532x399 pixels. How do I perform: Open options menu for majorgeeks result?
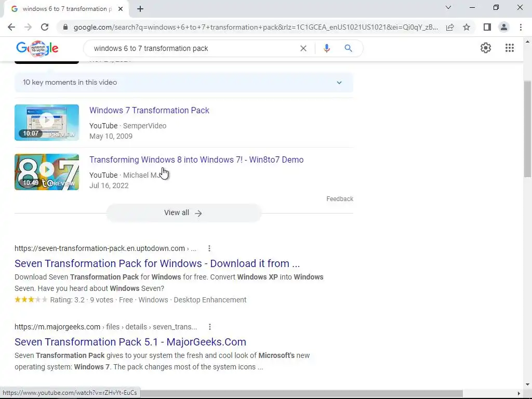210,327
